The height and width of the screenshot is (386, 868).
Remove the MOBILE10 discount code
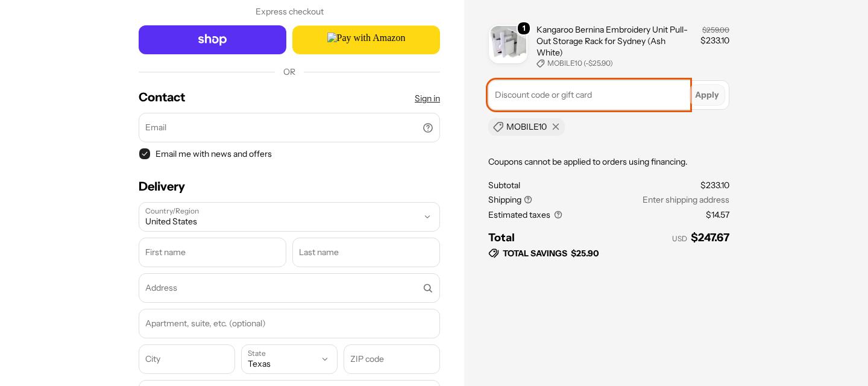(556, 127)
